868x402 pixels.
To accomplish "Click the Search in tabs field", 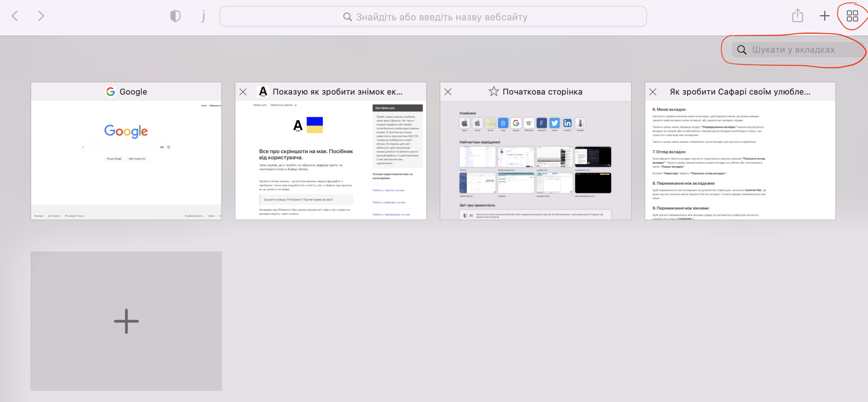I will [798, 50].
